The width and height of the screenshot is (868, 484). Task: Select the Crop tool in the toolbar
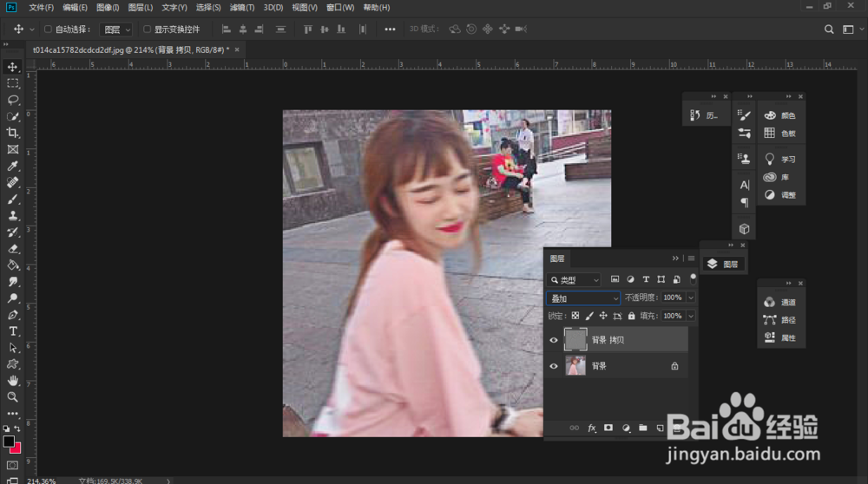point(13,133)
